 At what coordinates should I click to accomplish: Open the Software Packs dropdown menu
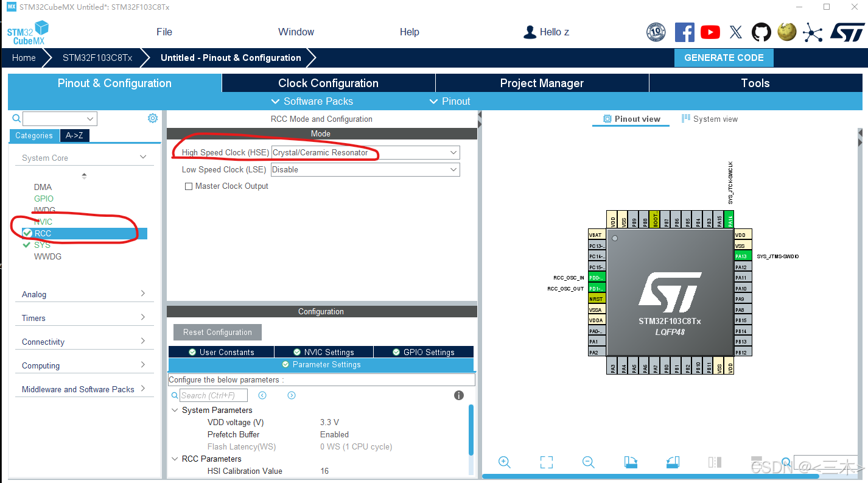312,101
